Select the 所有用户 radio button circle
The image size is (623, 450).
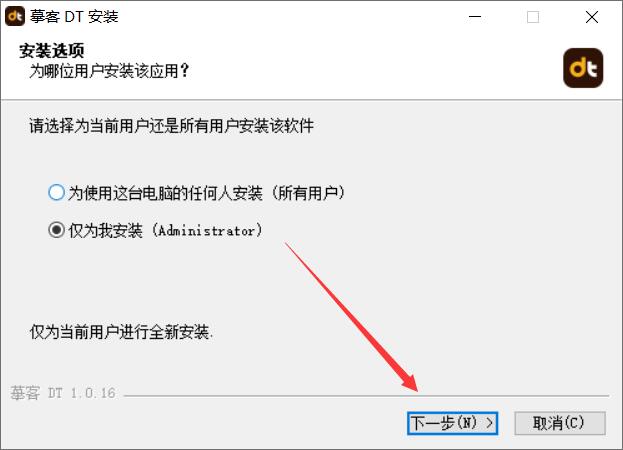pos(56,193)
